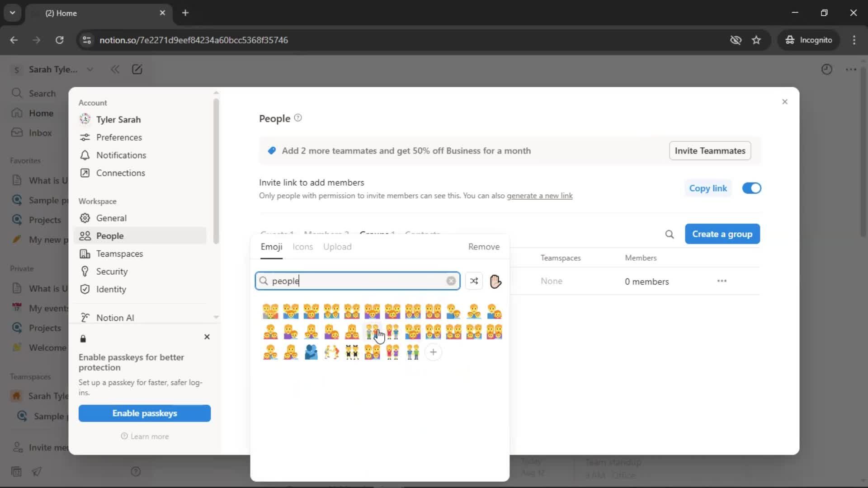Click the reload page button
Image resolution: width=868 pixels, height=488 pixels.
point(59,40)
